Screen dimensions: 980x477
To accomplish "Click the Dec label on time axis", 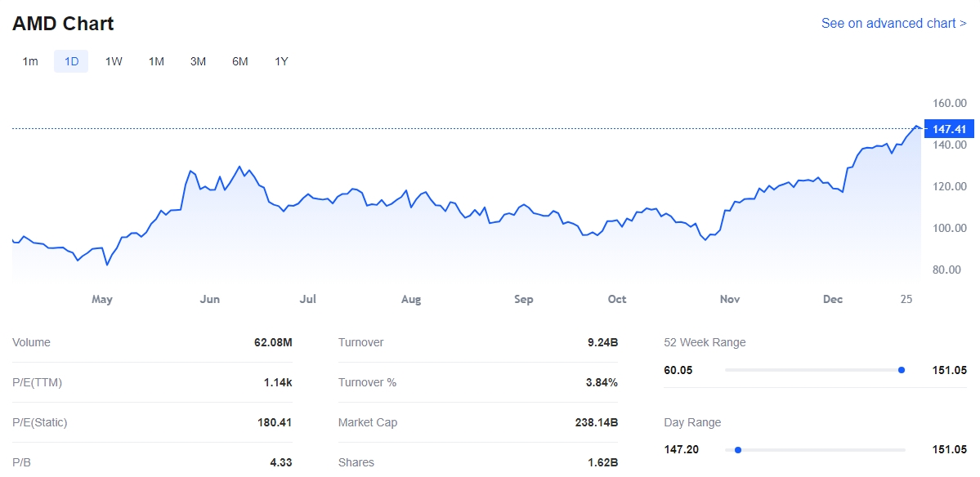I will coord(833,300).
